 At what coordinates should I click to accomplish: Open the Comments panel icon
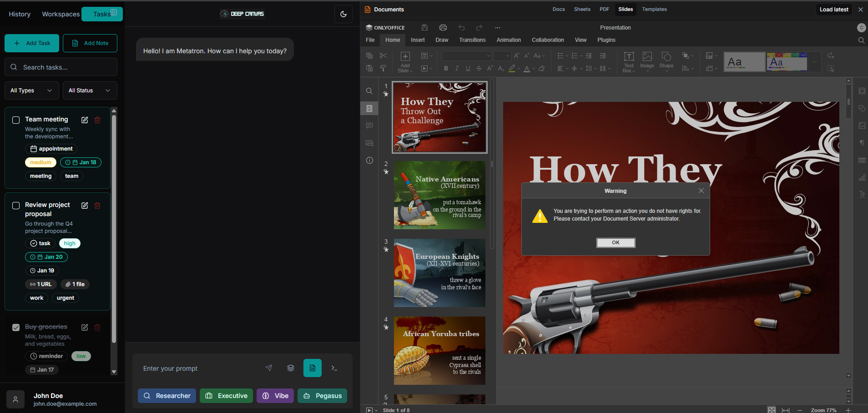coord(369,126)
